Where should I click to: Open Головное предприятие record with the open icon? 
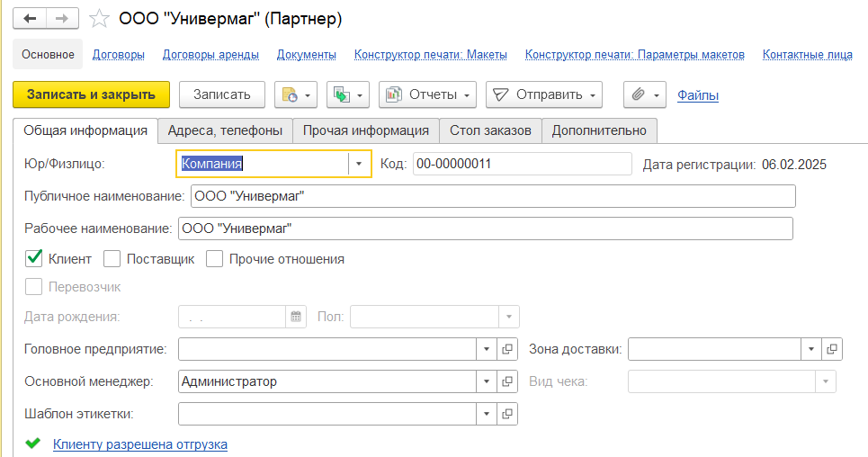(507, 349)
